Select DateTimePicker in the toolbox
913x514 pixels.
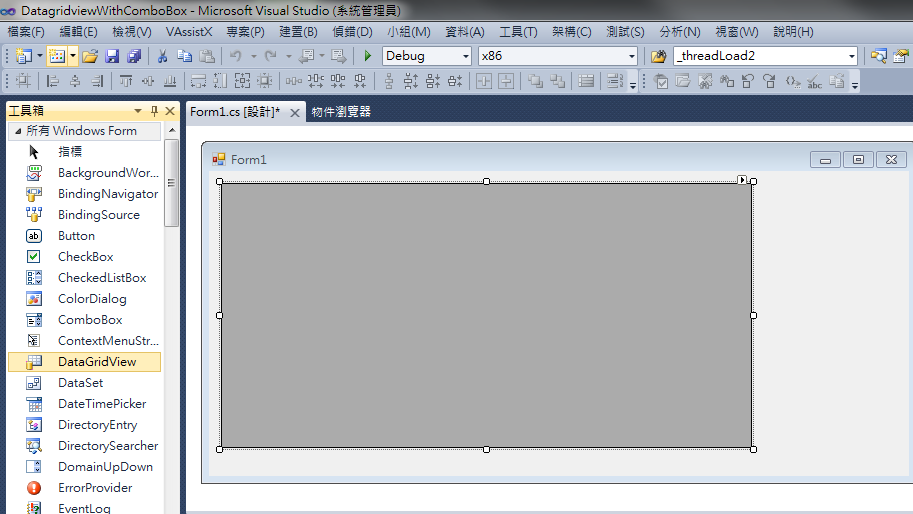click(x=84, y=403)
